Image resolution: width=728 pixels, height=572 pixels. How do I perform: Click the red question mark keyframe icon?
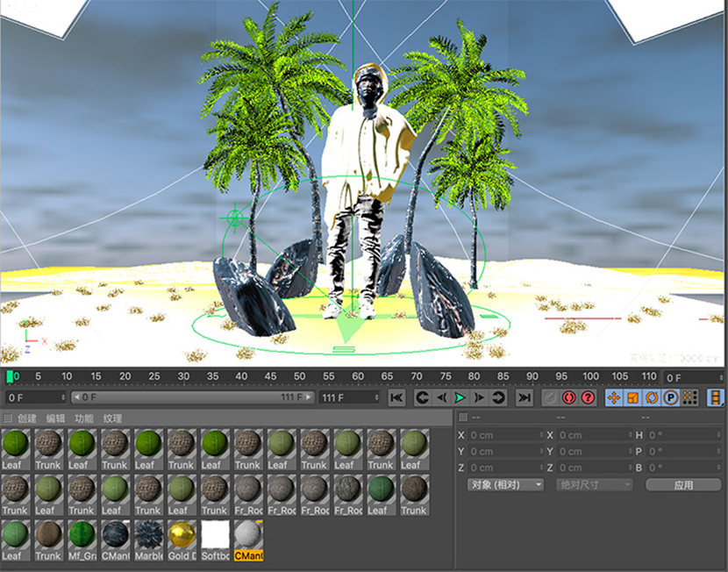588,397
